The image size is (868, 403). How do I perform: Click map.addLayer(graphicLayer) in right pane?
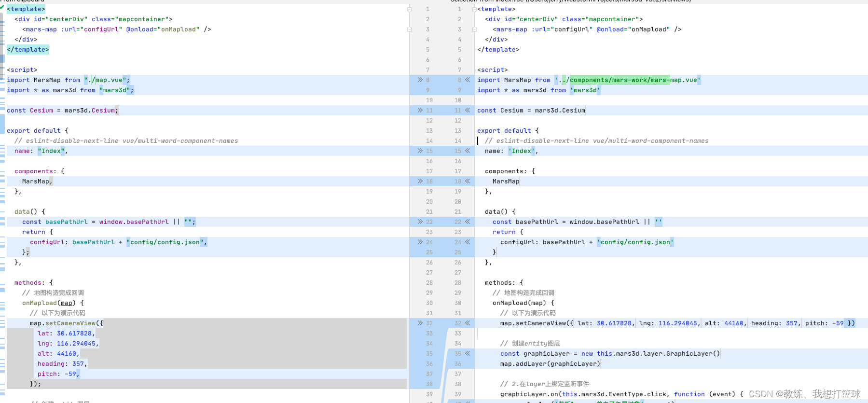point(551,364)
